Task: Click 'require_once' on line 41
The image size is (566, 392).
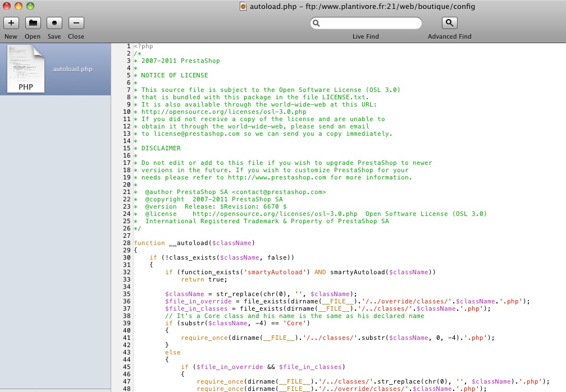Action: click(204, 338)
